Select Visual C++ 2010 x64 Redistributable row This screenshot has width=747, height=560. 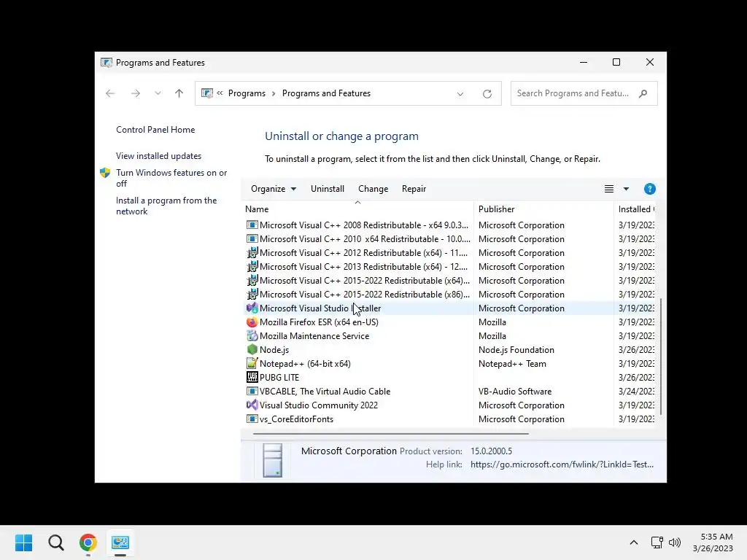point(449,239)
